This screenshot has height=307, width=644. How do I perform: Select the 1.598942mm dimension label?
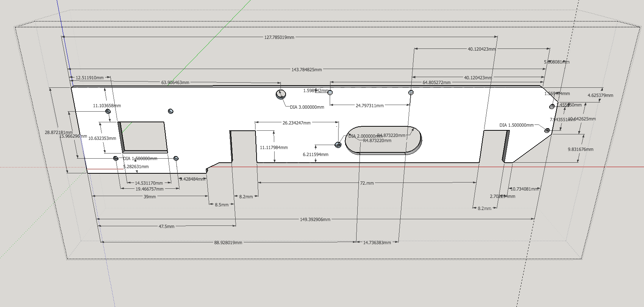(316, 91)
